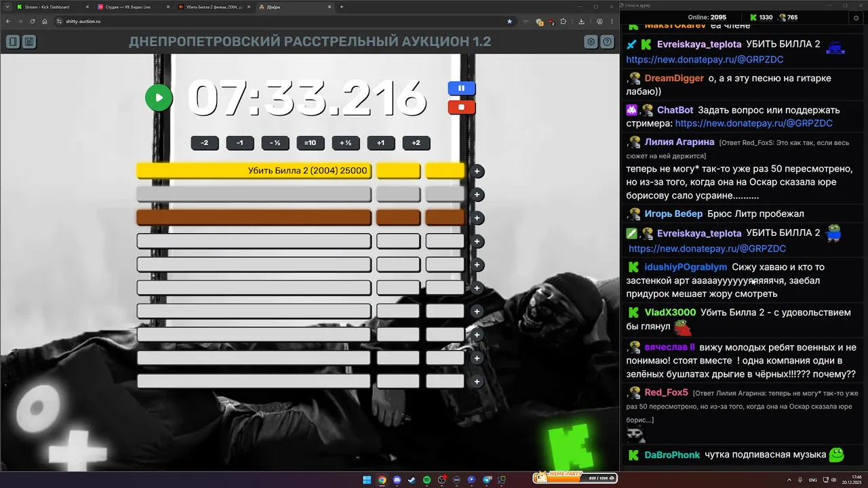Viewport: 868px width, 488px height.
Task: Click the save floppy disk icon
Action: (x=29, y=42)
